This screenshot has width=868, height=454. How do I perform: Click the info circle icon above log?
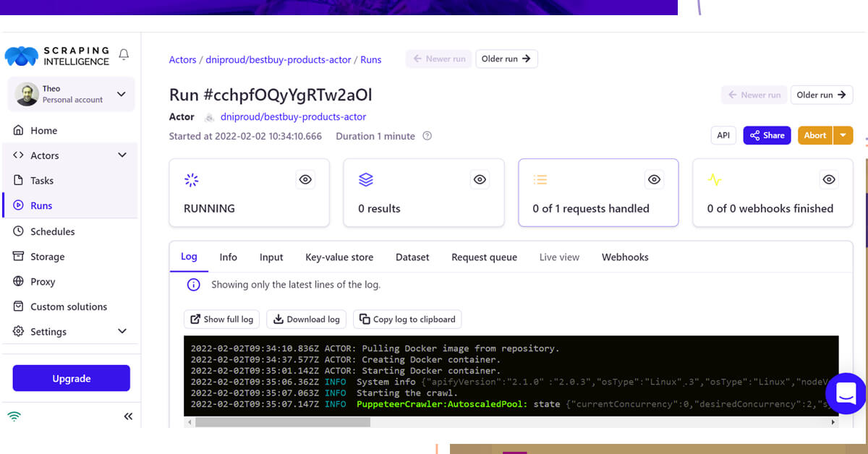(193, 285)
